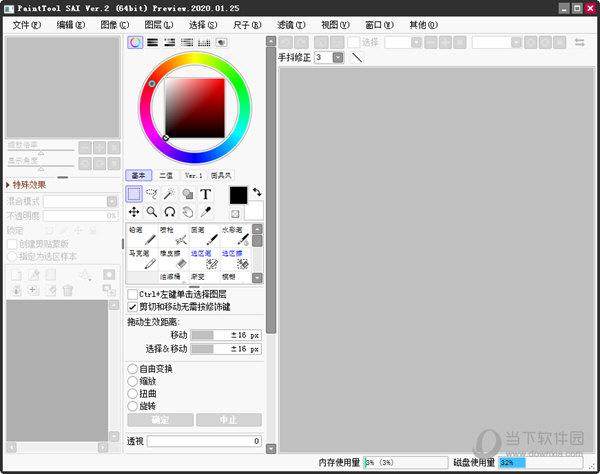Image resolution: width=600 pixels, height=474 pixels.
Task: Click the transparent color icon
Action: click(235, 214)
